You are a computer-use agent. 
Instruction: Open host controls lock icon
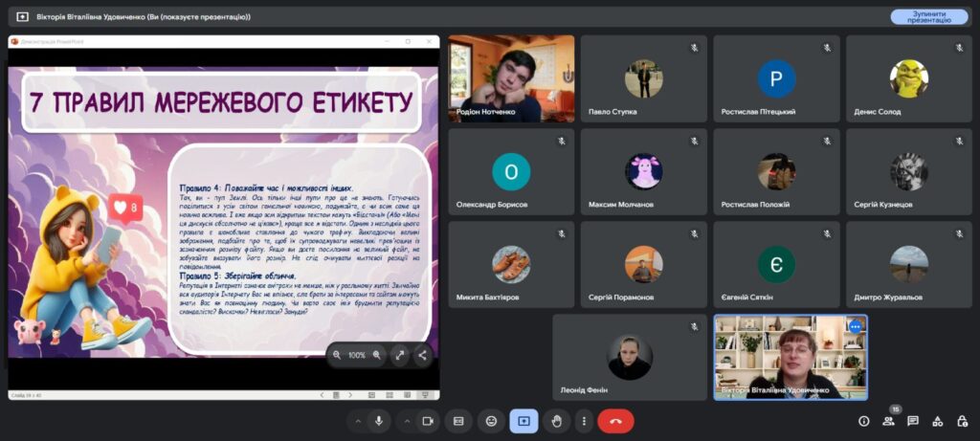pyautogui.click(x=961, y=421)
